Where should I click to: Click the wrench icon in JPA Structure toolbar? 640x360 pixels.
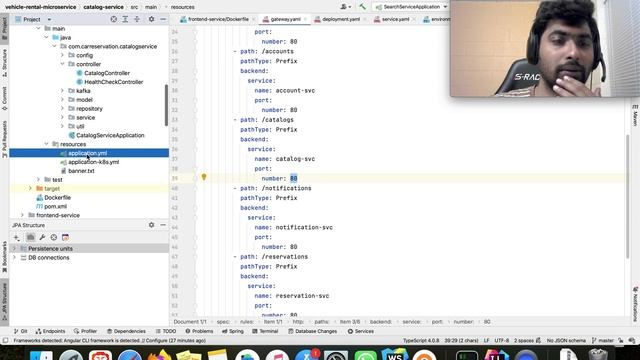[x=42, y=237]
